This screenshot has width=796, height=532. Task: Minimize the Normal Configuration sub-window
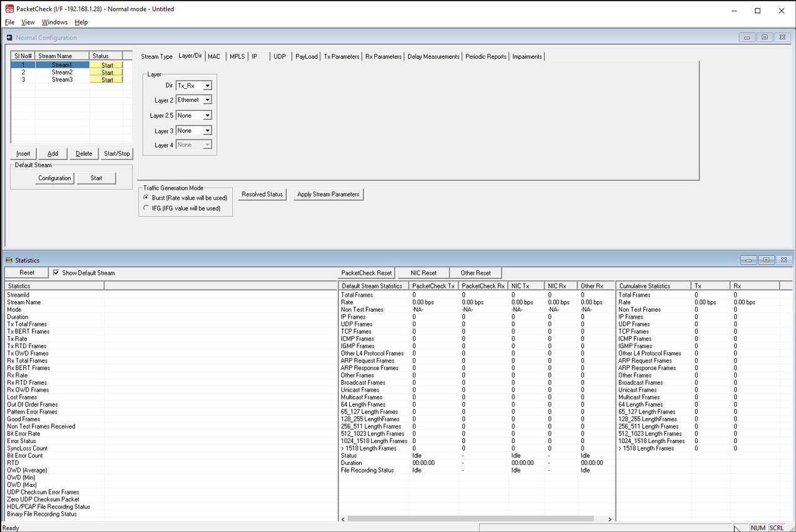pos(747,38)
